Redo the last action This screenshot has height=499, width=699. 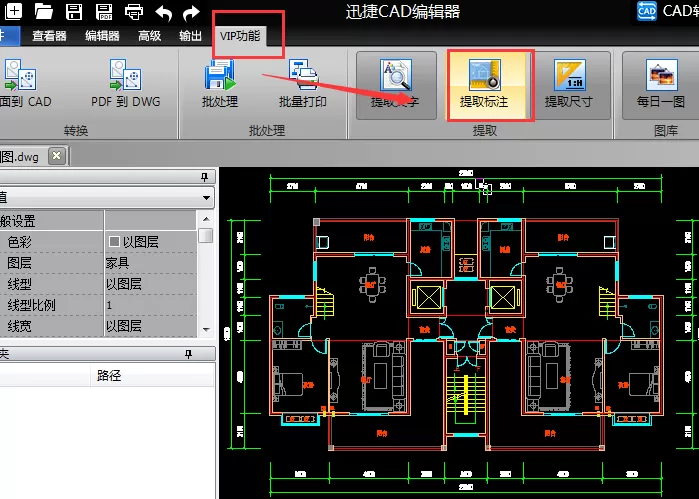click(191, 12)
